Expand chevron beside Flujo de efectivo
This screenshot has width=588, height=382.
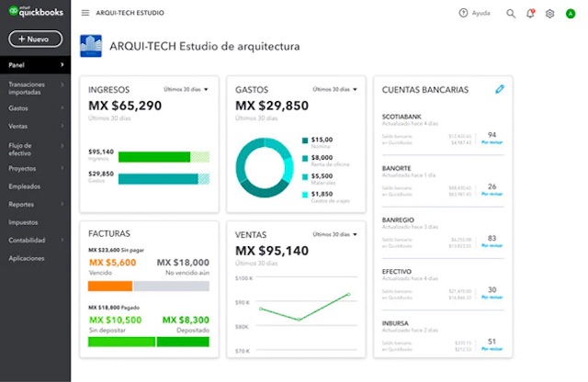click(x=62, y=145)
